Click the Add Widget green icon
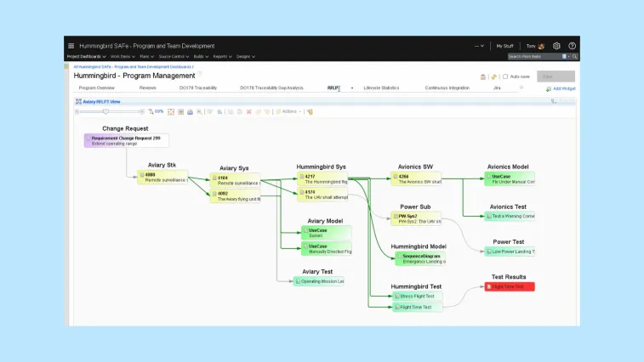This screenshot has height=362, width=644. tap(549, 89)
